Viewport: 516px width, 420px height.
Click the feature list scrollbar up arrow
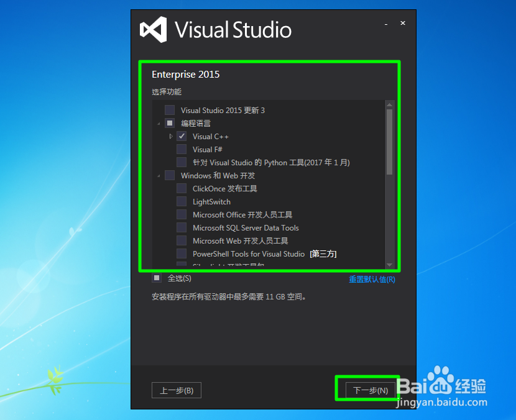389,104
